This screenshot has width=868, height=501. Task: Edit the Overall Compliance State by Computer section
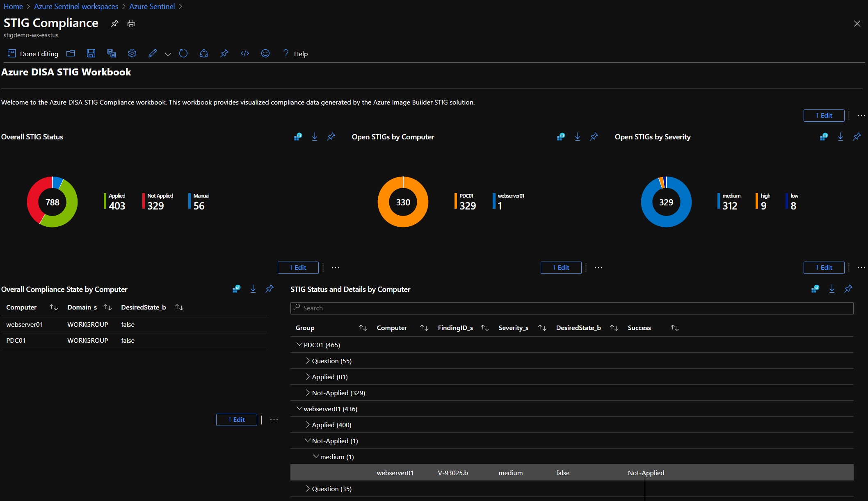pos(237,420)
